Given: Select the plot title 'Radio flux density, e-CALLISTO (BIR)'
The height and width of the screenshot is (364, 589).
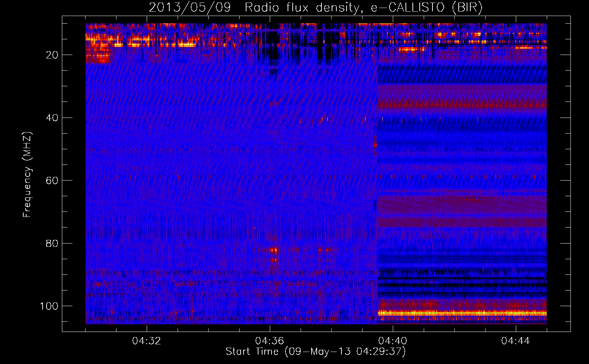Looking at the screenshot, I should click(x=363, y=8).
